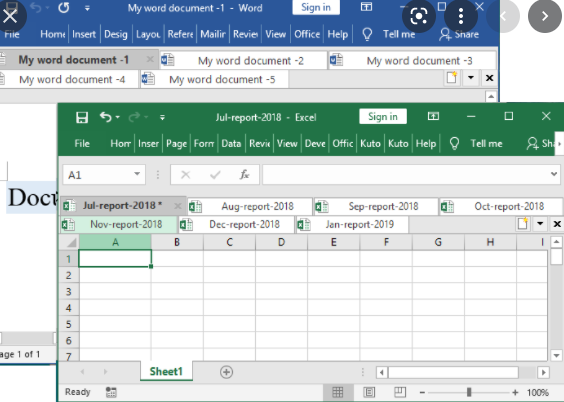Click the Excel vertical scrollbar down arrow

[x=556, y=356]
